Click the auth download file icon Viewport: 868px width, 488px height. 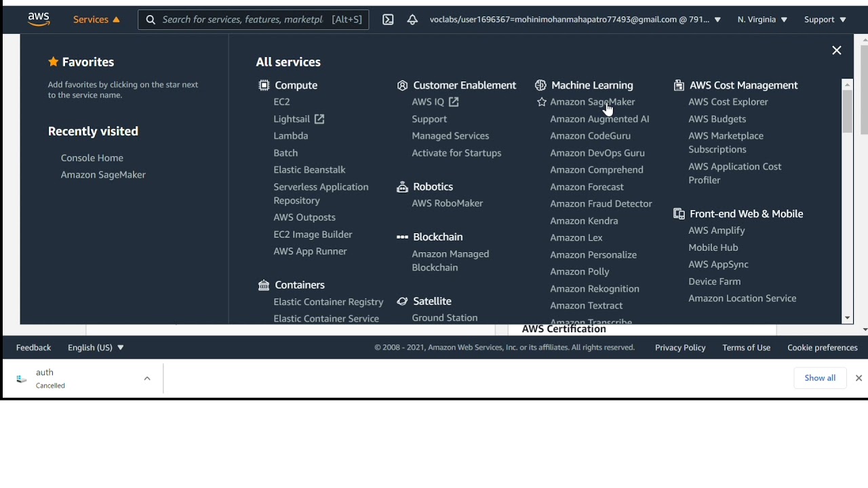click(x=22, y=380)
